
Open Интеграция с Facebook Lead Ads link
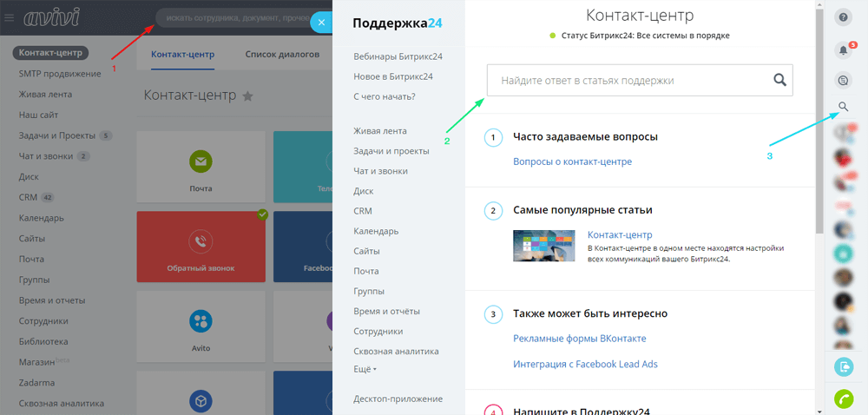(585, 364)
